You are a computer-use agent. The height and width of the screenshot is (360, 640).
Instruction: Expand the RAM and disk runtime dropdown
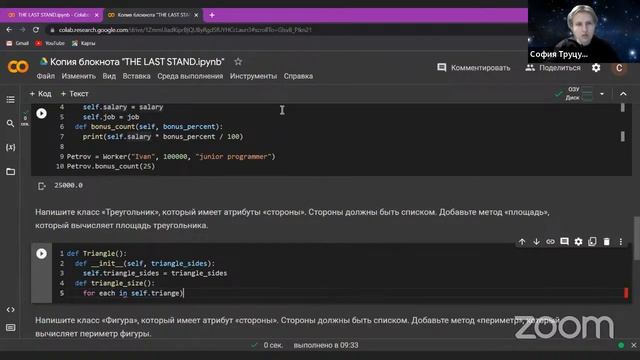602,94
